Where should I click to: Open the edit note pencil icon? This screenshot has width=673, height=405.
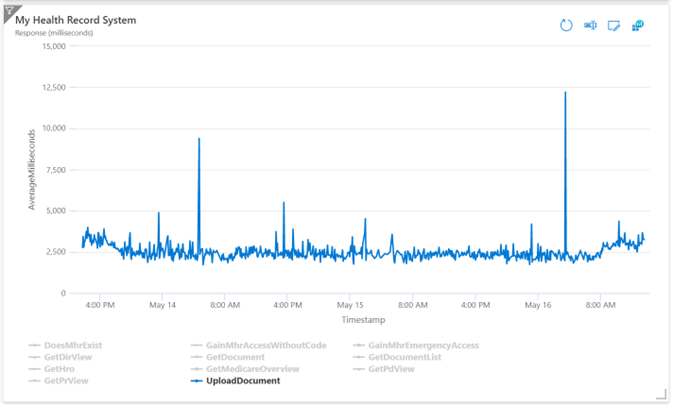[614, 25]
